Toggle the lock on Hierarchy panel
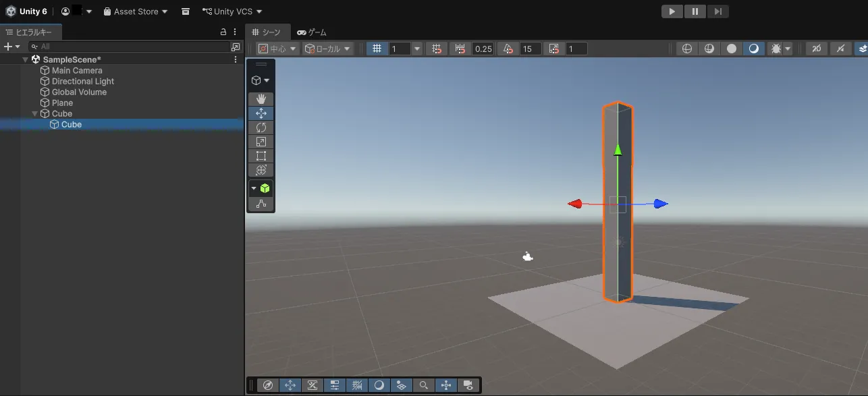The height and width of the screenshot is (396, 868). point(223,32)
